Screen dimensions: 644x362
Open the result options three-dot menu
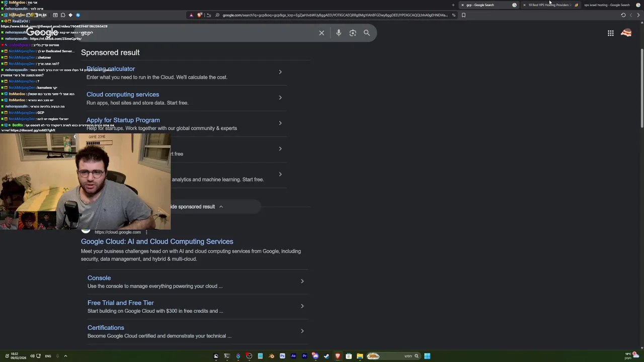click(146, 232)
